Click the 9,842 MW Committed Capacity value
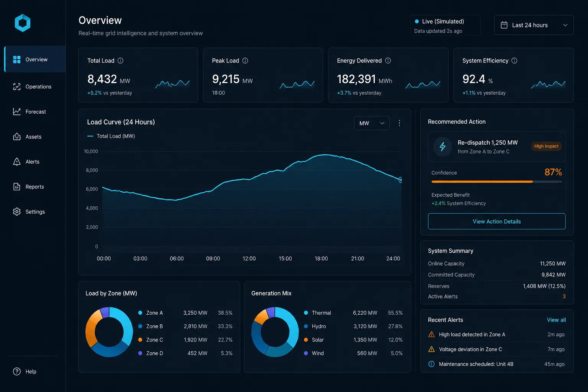 point(554,274)
